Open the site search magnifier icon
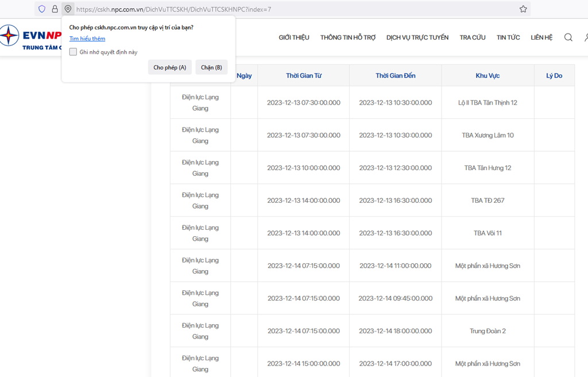This screenshot has width=588, height=377. point(568,37)
